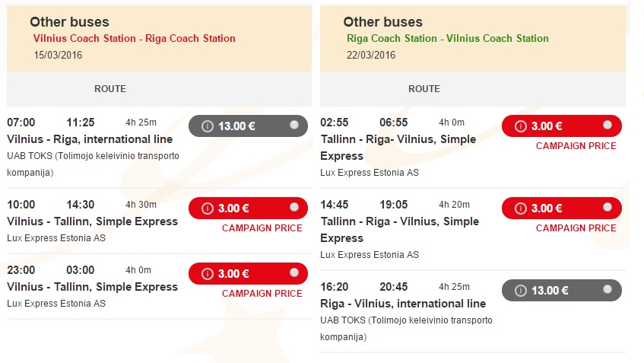Choose 10:00 Simple Express radio button
Screen dimensions: 644x363
tap(294, 207)
